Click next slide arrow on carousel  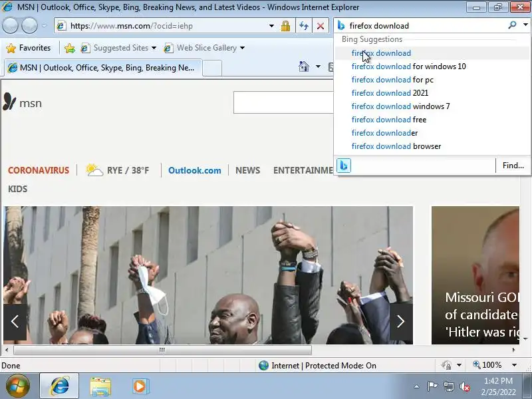[x=401, y=322]
